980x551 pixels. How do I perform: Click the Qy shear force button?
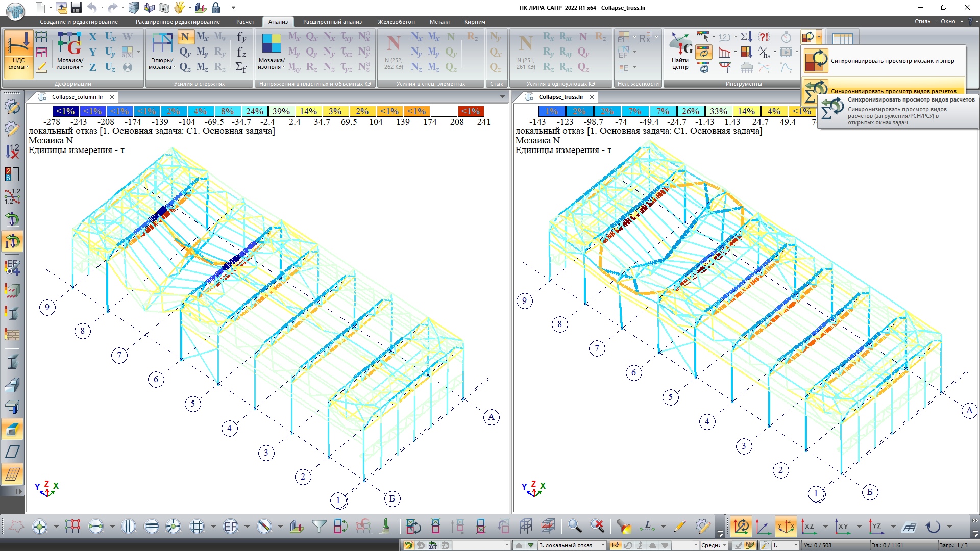(185, 52)
